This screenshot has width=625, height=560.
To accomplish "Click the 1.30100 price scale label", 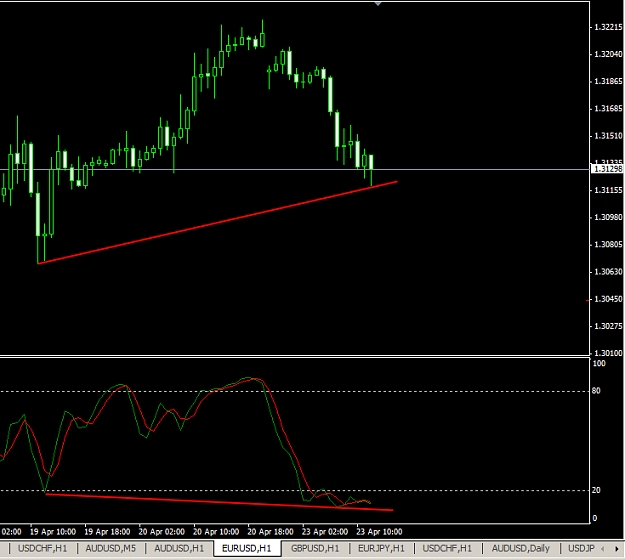I will point(608,353).
